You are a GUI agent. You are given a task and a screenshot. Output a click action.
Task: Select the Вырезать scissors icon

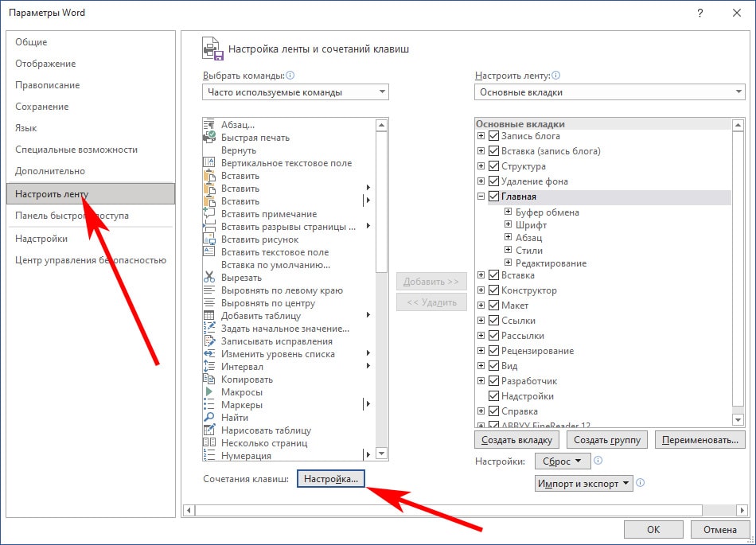pyautogui.click(x=209, y=277)
